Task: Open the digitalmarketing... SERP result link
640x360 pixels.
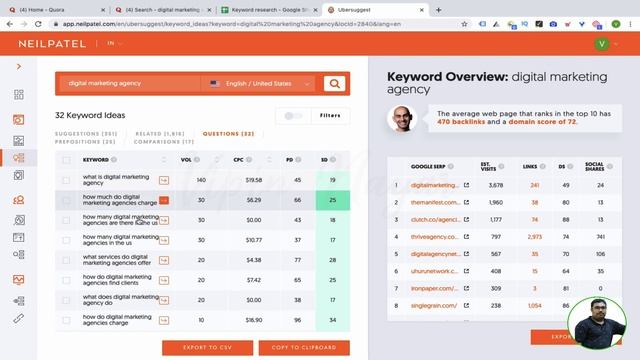Action: click(x=435, y=185)
